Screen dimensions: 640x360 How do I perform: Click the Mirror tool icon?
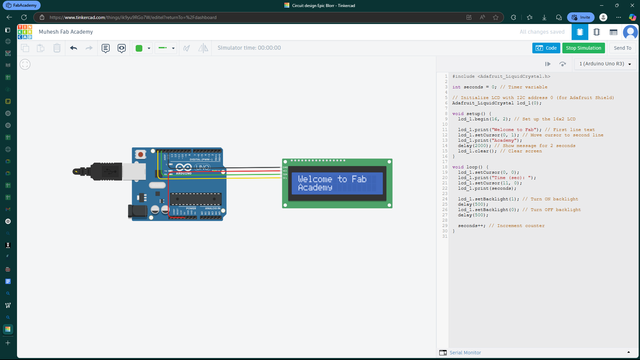pos(203,48)
